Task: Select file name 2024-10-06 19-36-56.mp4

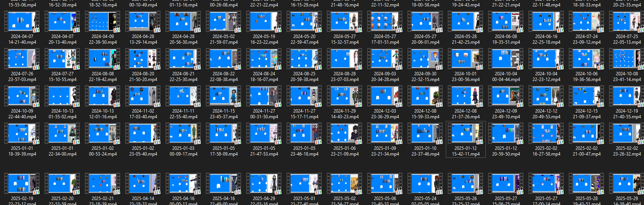Action: (587, 77)
